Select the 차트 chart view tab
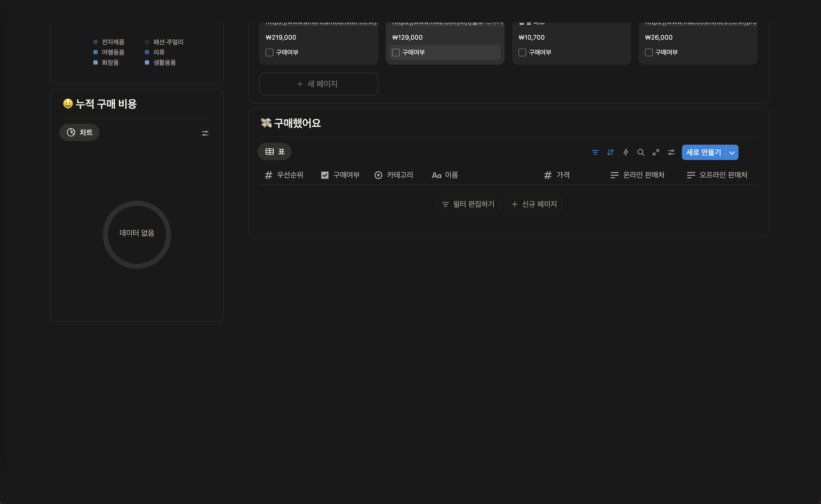Screen dimensions: 821x504 [x=79, y=132]
